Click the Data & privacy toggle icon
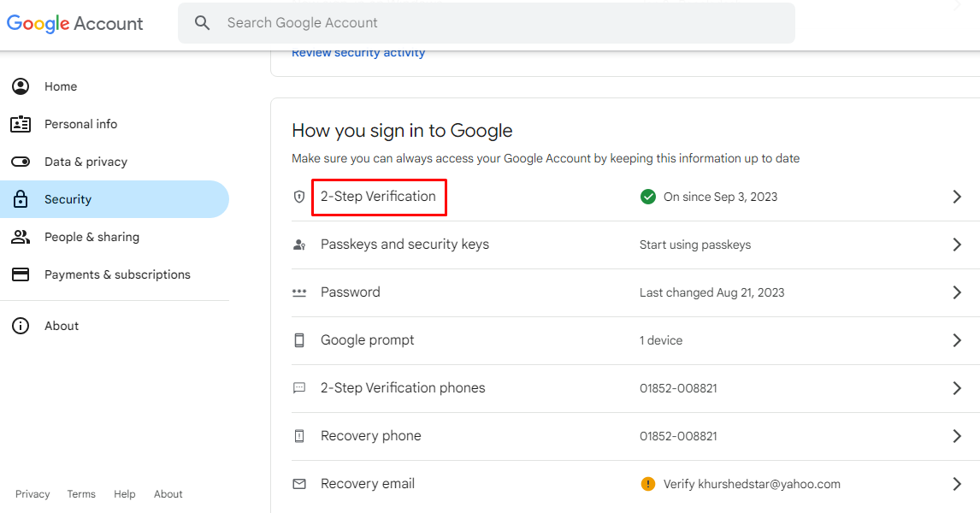 (21, 162)
